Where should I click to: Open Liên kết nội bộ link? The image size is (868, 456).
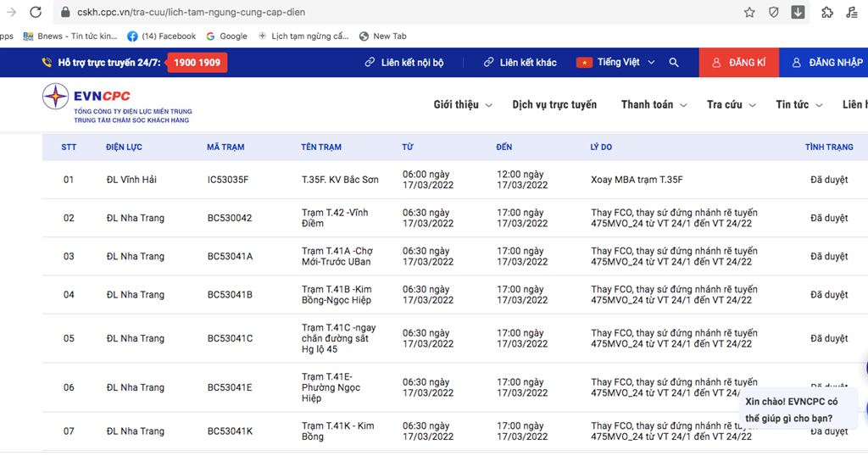404,63
